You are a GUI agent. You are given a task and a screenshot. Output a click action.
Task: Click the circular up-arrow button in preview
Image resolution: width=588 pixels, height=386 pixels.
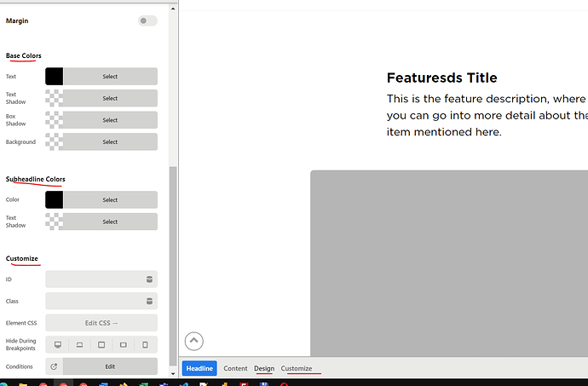(193, 341)
